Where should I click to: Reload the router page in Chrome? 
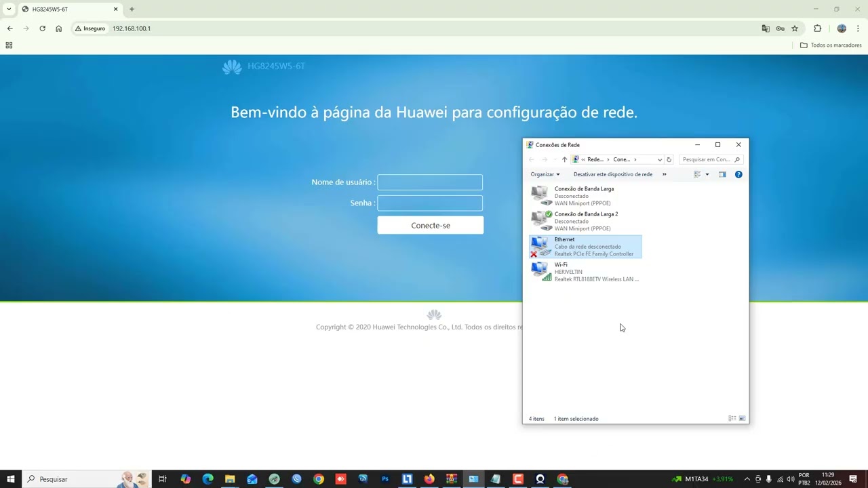point(42,28)
